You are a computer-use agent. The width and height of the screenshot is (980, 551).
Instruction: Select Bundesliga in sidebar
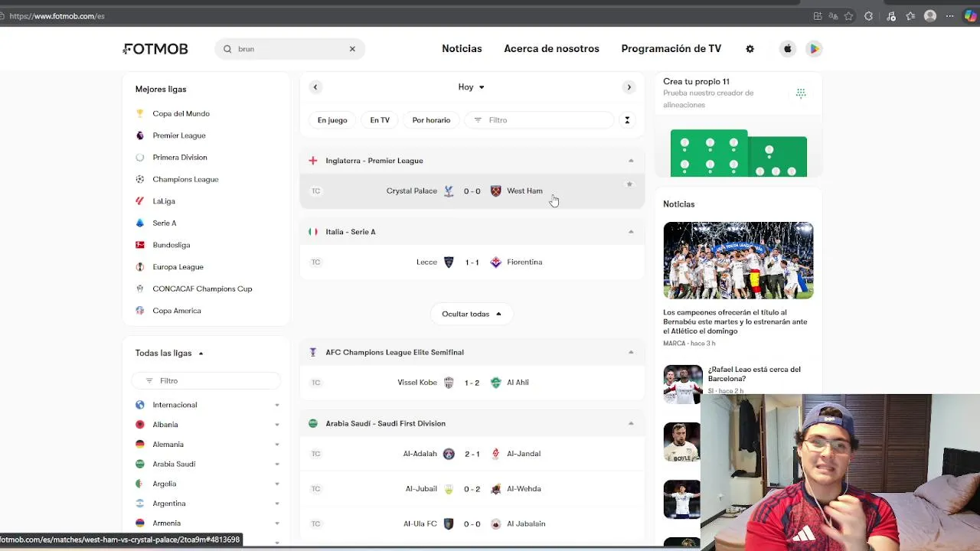click(x=171, y=245)
